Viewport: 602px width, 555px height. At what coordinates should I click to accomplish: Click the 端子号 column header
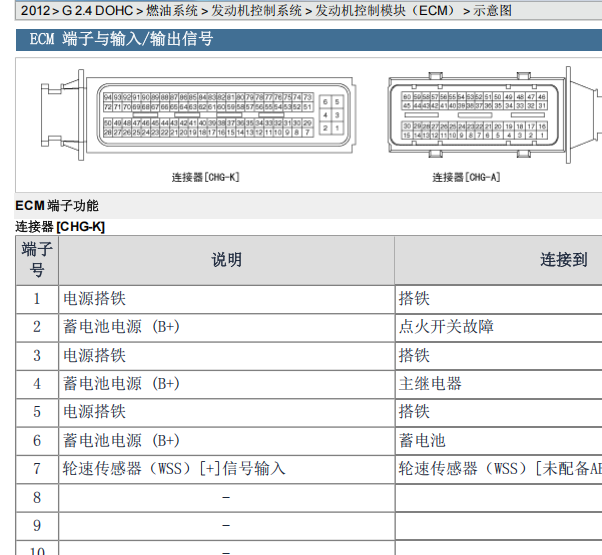37,260
